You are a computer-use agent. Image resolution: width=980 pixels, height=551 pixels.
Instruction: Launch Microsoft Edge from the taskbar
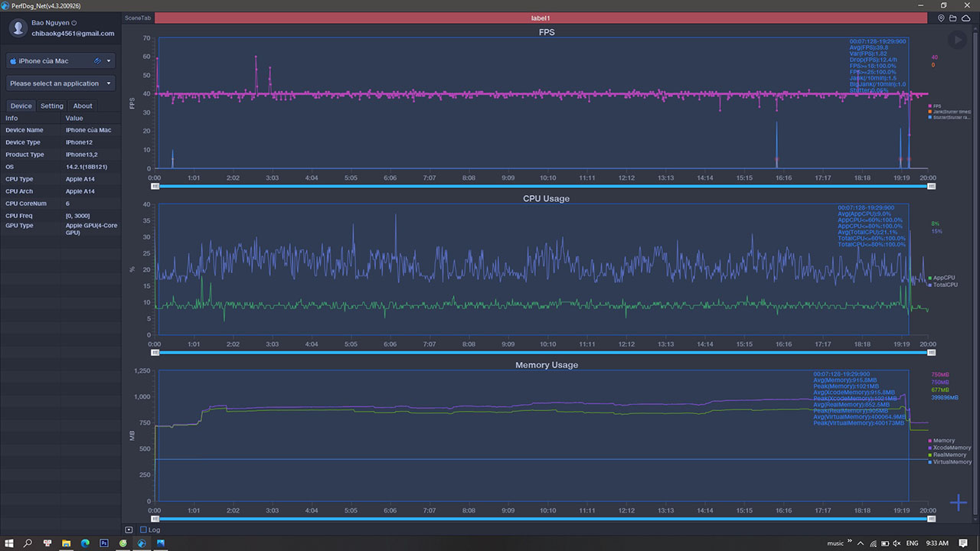[x=85, y=543]
